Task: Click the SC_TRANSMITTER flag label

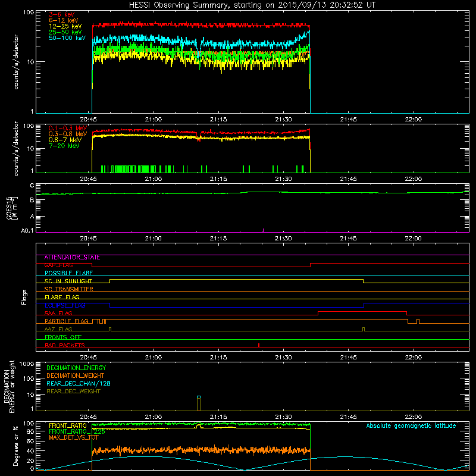Action: 69,289
